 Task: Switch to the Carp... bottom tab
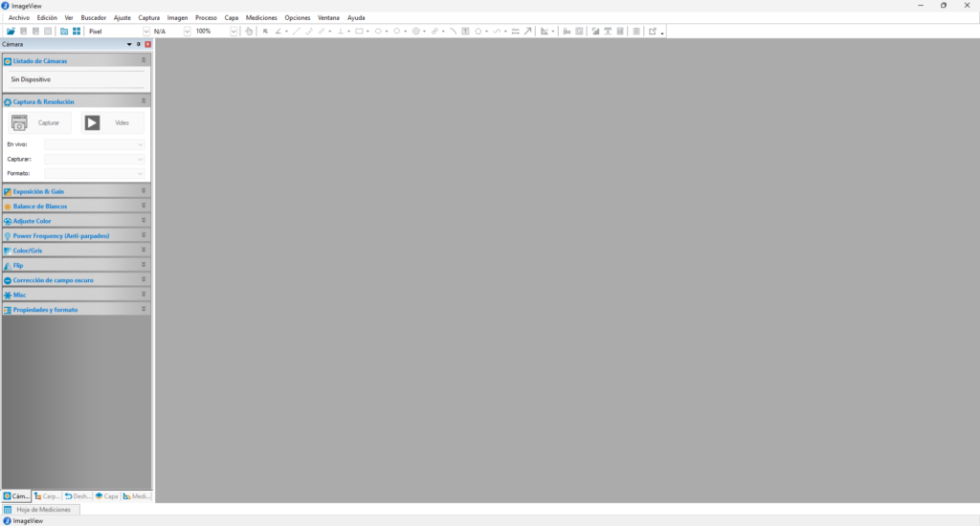coord(47,496)
